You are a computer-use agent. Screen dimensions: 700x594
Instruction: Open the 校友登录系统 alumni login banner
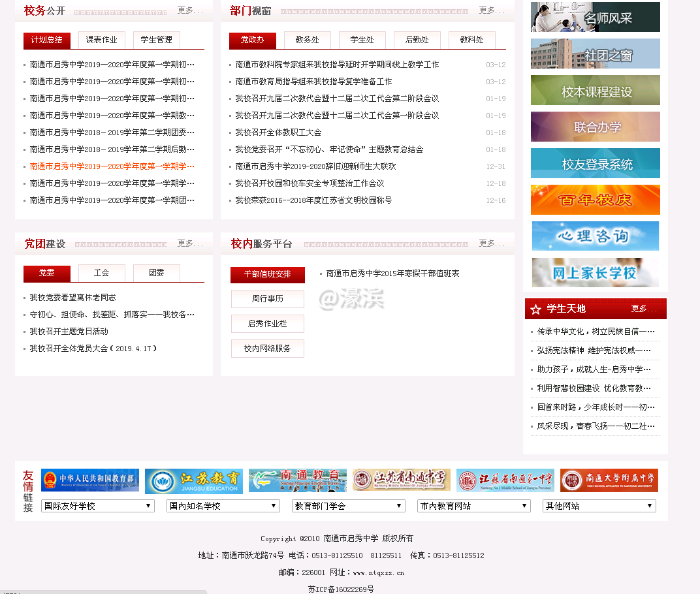(595, 163)
